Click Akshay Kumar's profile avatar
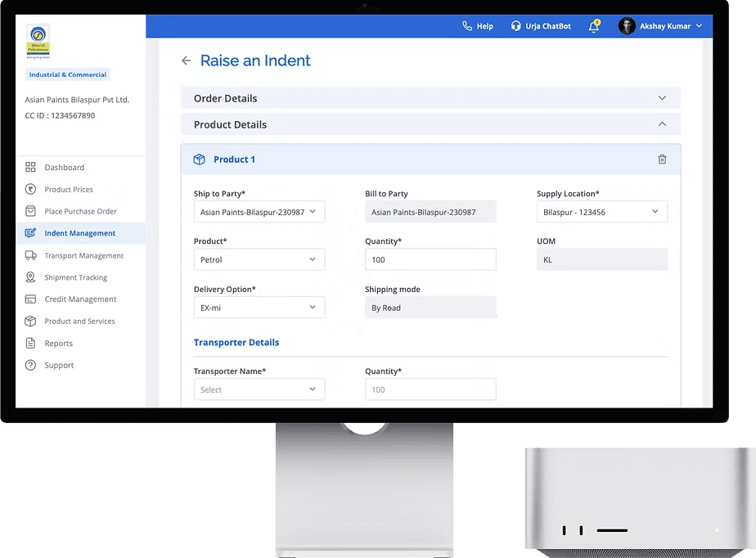The image size is (756, 558). (627, 25)
